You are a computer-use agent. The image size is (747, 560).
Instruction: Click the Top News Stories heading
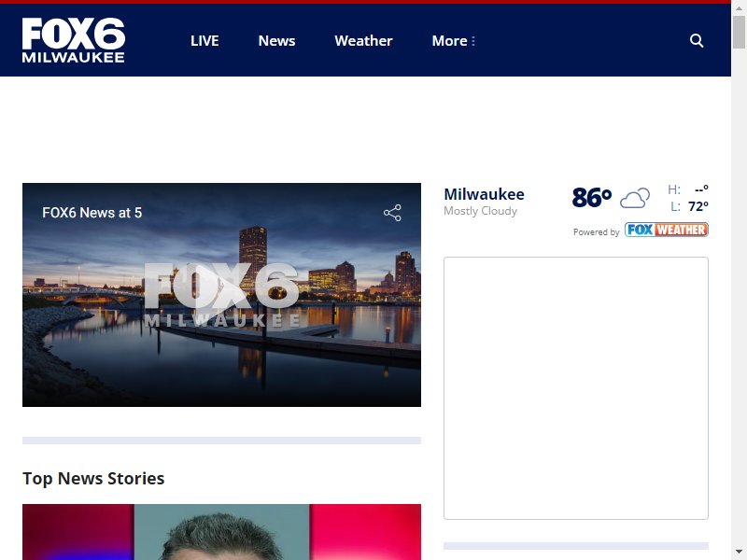pyautogui.click(x=93, y=478)
